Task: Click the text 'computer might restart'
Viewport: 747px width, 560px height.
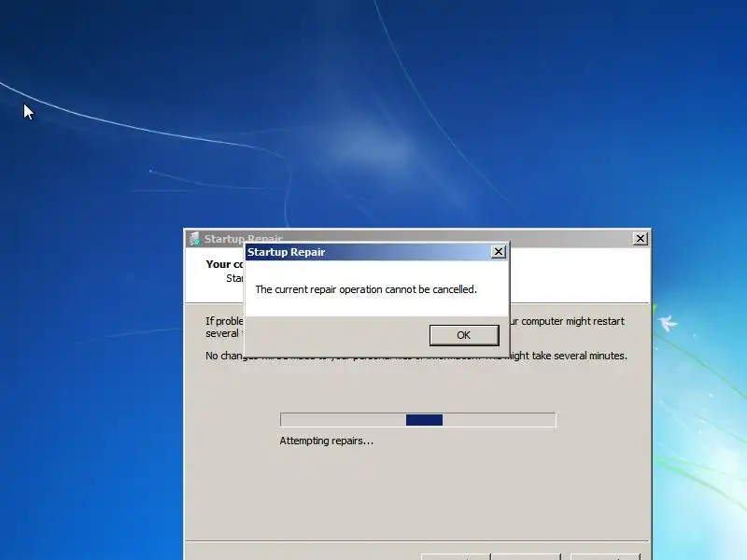Action: pyautogui.click(x=572, y=321)
